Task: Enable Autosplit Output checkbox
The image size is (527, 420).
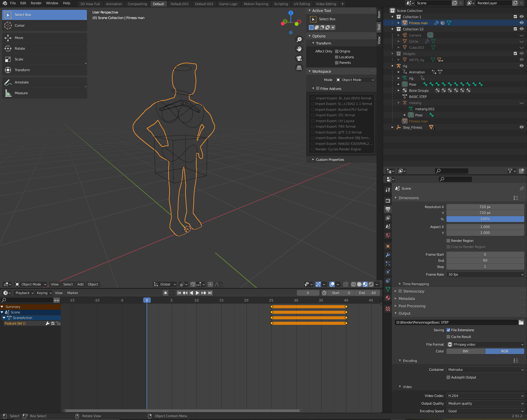Action: [x=448, y=377]
